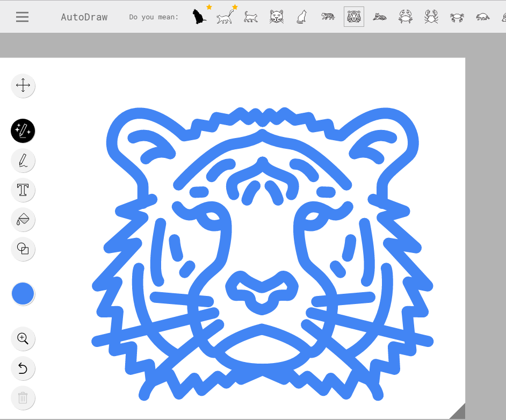Click the Delete trash can icon

(x=23, y=397)
